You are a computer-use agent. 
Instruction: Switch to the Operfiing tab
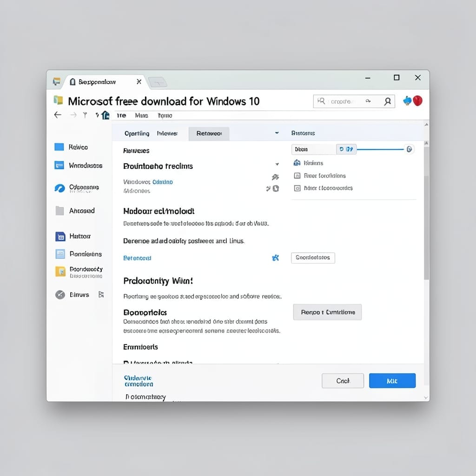(137, 133)
